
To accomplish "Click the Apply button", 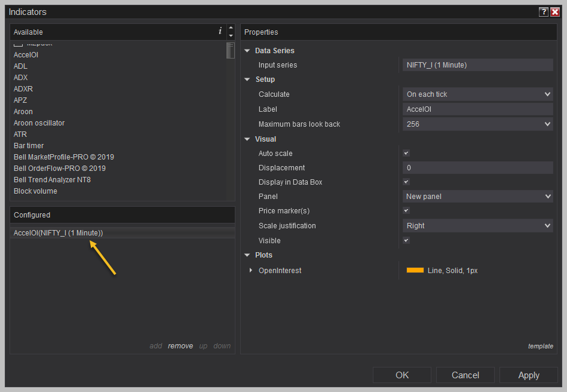I will point(528,375).
